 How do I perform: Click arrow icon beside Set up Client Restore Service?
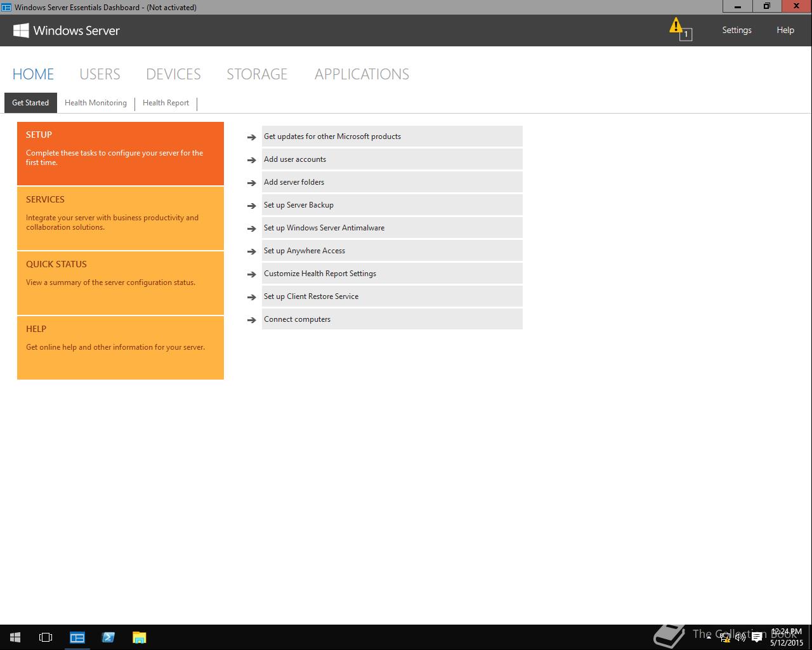click(x=252, y=297)
